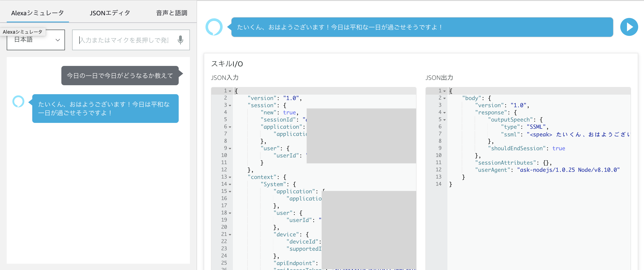The width and height of the screenshot is (644, 270).
Task: Collapse JSON output line 1 root object
Action: 444,91
